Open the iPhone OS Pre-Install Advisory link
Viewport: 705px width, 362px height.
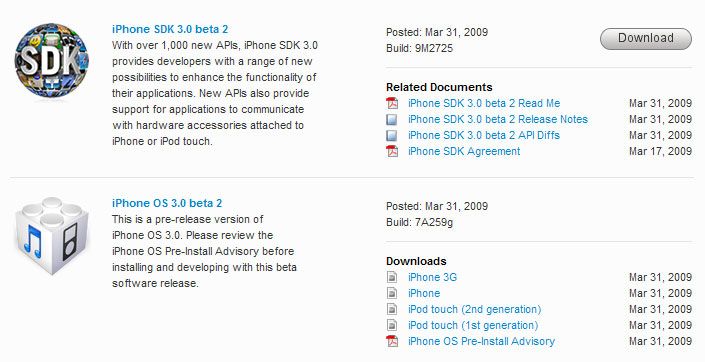[x=481, y=341]
